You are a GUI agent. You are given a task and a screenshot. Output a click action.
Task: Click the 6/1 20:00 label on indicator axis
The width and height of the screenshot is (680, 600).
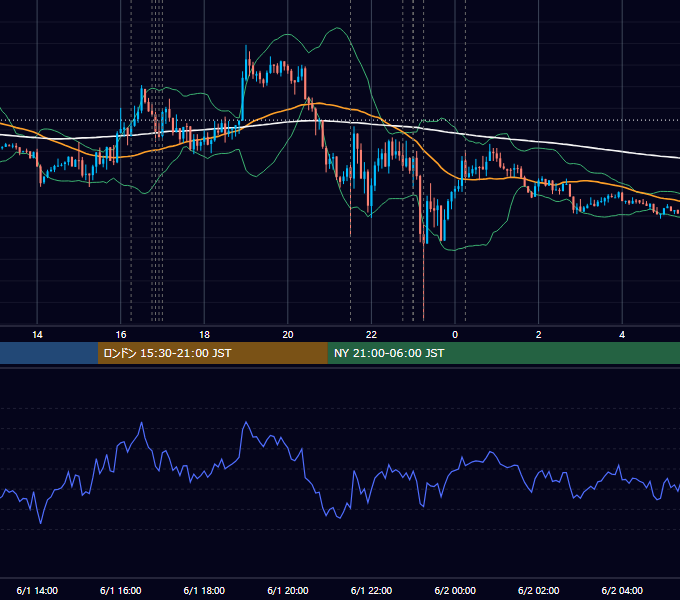[x=288, y=590]
